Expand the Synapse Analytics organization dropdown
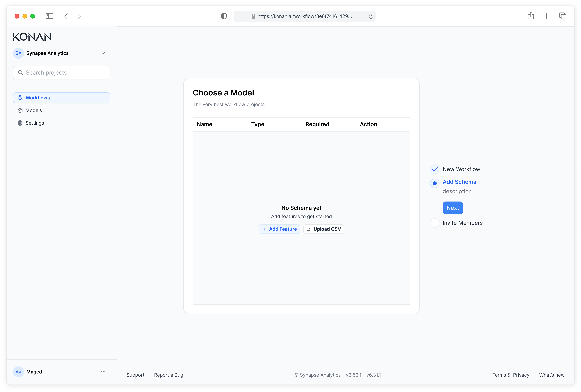The width and height of the screenshot is (581, 392). point(103,53)
